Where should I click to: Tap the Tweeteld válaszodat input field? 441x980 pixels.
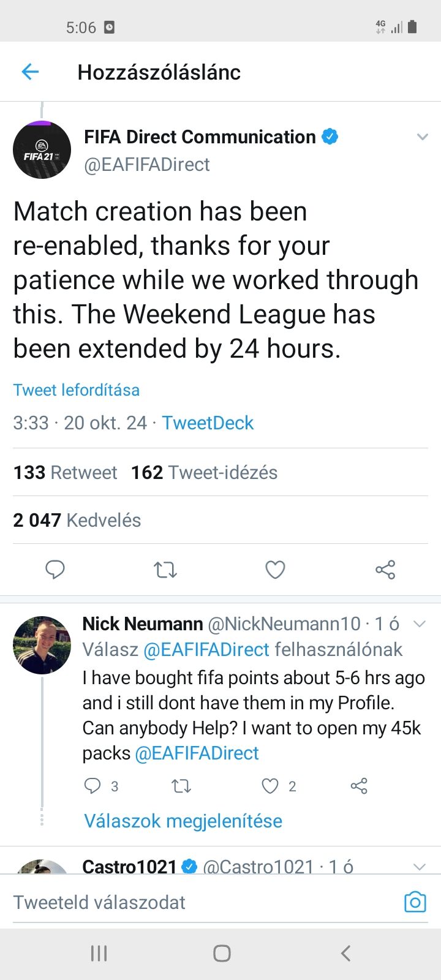coord(184,902)
